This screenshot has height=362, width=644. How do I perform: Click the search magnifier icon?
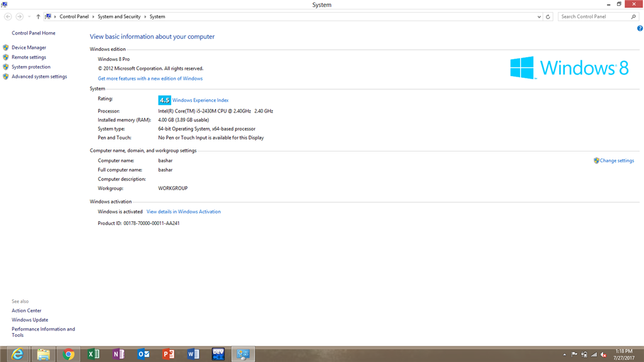click(634, 17)
